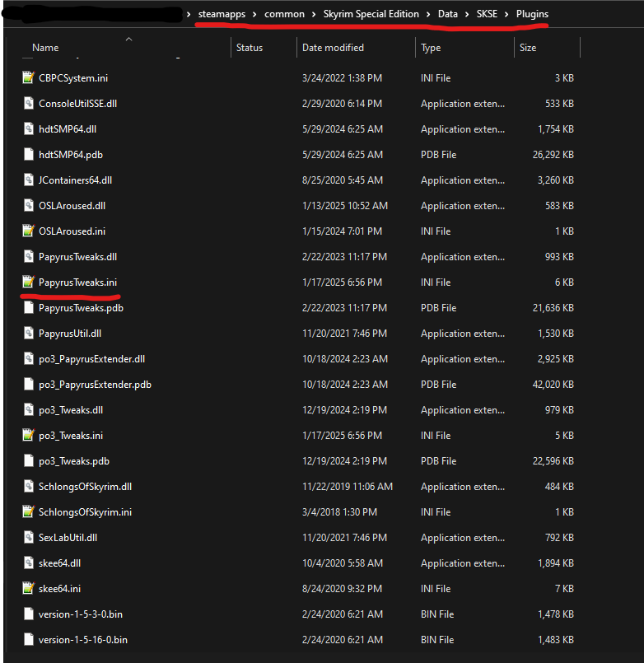Click the OSLAroused.ini file icon
Image resolution: width=644 pixels, height=663 pixels.
(x=28, y=231)
